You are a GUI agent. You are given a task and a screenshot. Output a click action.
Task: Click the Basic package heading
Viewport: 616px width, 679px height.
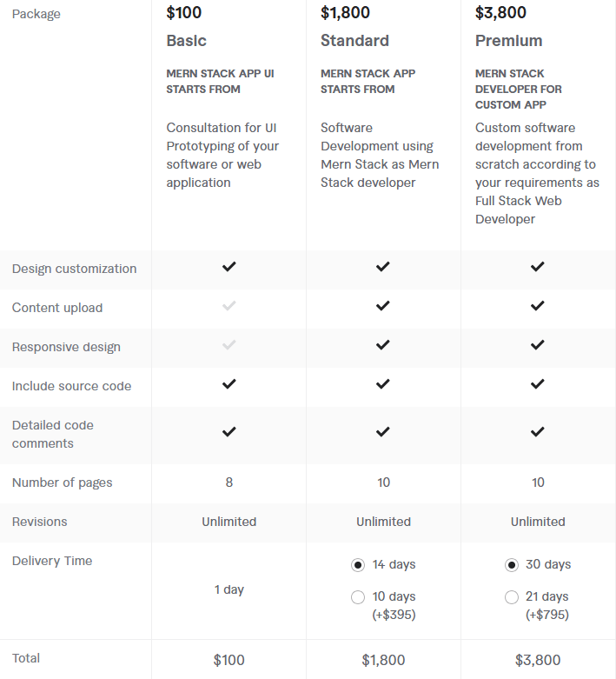187,41
